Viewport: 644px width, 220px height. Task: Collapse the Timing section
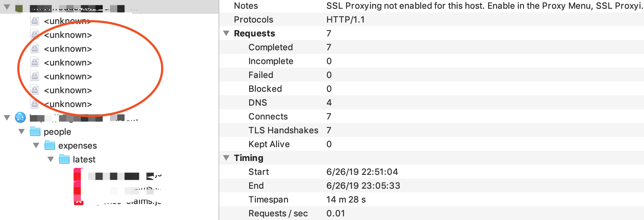tap(226, 158)
